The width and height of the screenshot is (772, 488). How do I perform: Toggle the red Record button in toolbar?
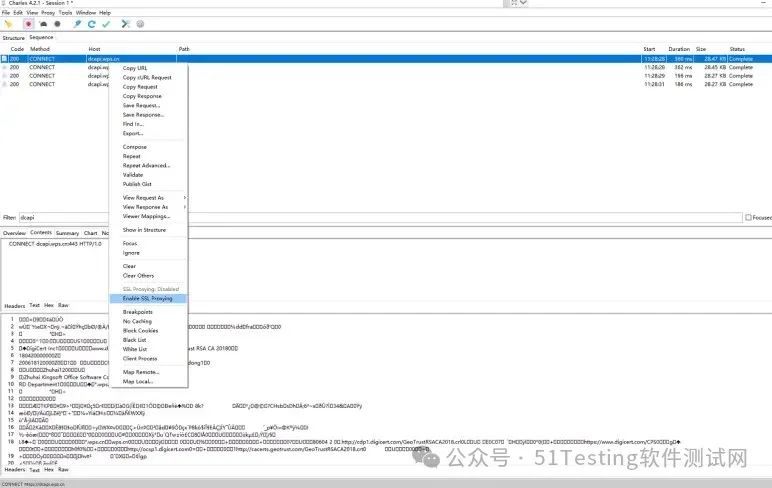(x=29, y=24)
